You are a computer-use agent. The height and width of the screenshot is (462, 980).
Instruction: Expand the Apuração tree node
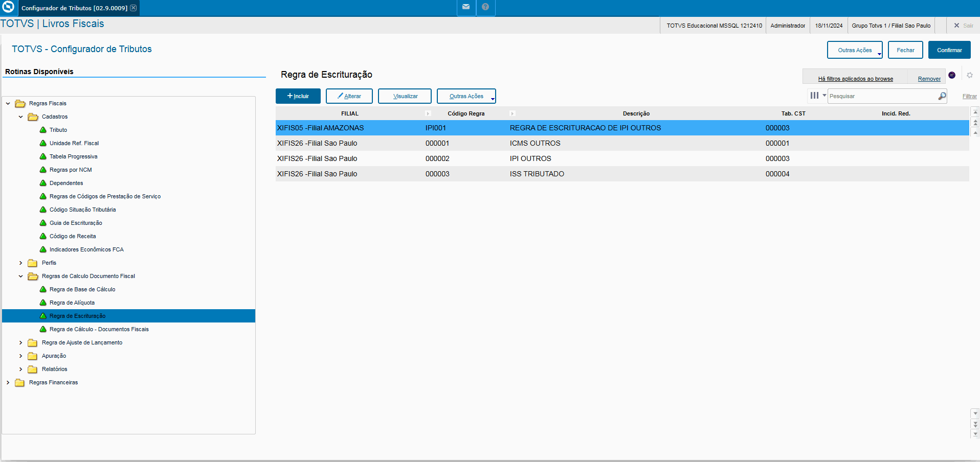coord(20,356)
